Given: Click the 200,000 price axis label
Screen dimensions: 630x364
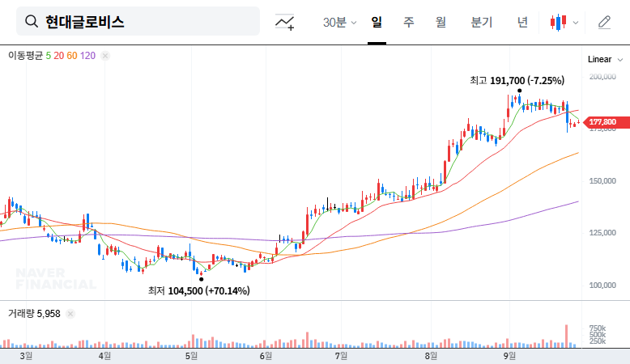Looking at the screenshot, I should click(x=602, y=77).
